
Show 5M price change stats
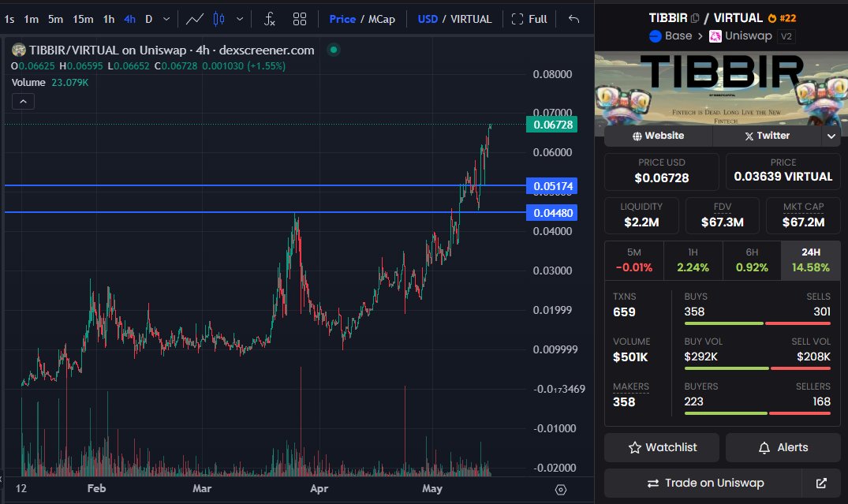pyautogui.click(x=634, y=260)
